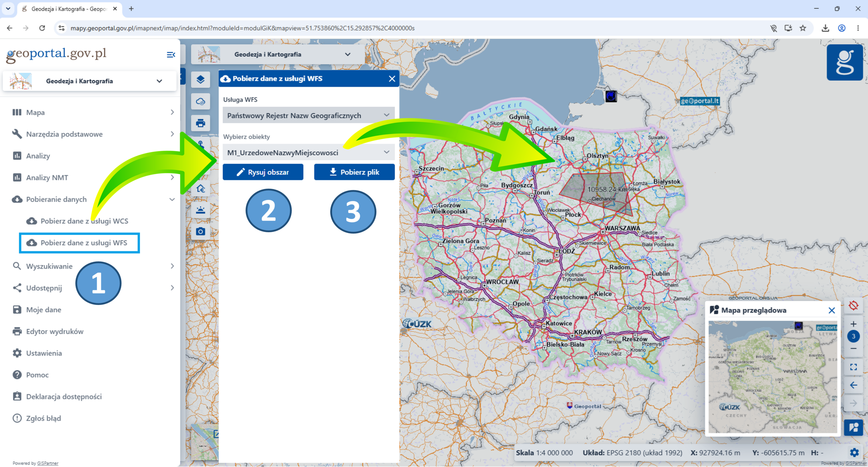
Task: Click the geoportal logo in corner
Action: [x=845, y=62]
